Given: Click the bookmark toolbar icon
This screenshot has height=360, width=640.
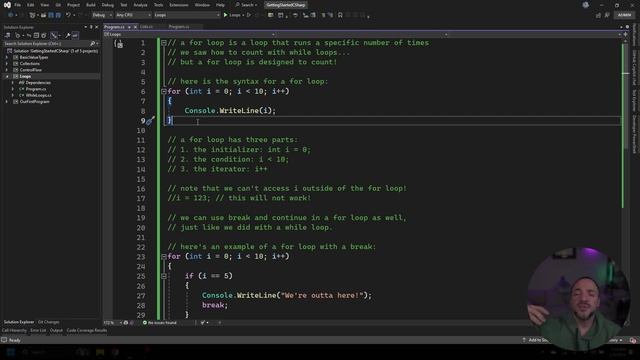Looking at the screenshot, I should pos(340,15).
